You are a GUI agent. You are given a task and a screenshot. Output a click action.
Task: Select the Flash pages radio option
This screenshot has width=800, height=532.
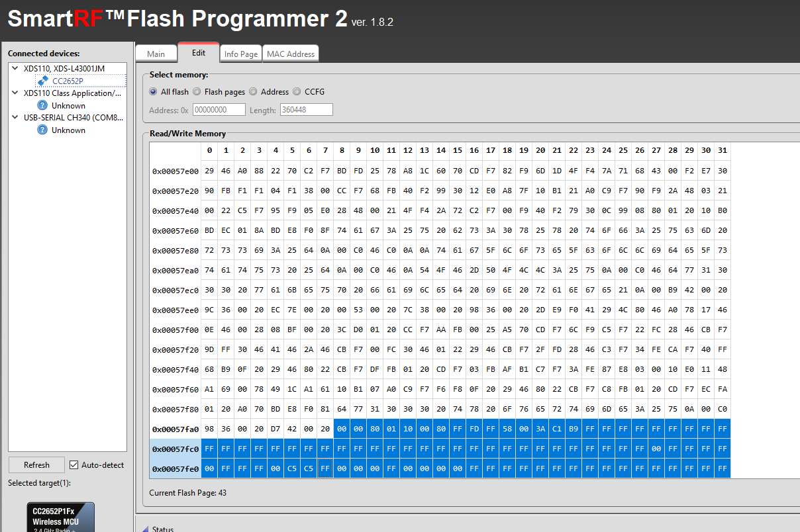(197, 92)
